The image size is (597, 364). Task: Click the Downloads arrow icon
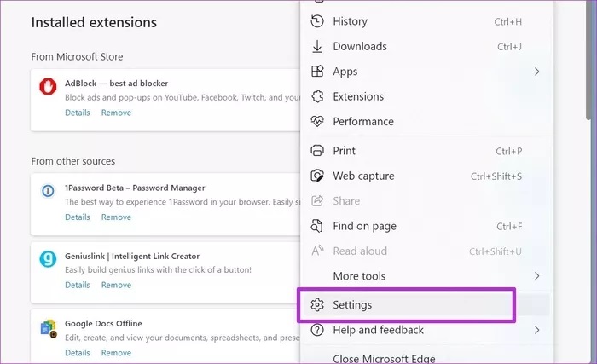click(x=317, y=47)
